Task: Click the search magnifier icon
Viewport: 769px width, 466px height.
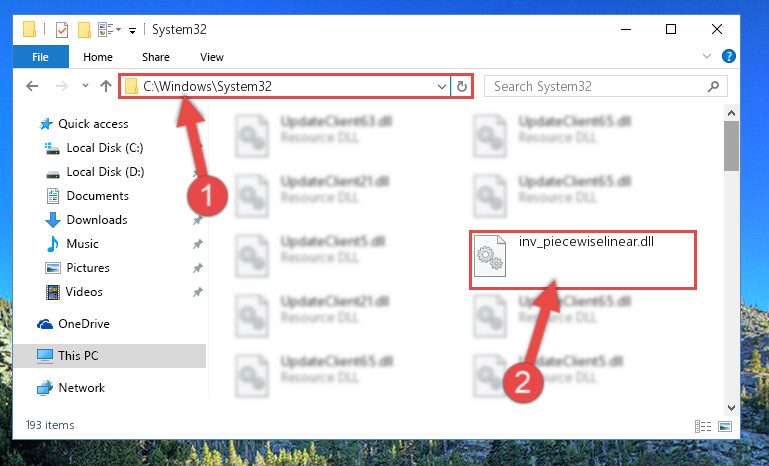Action: [x=713, y=87]
